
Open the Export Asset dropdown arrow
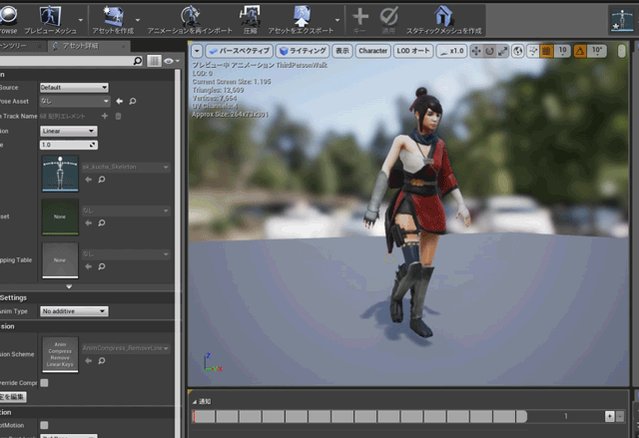[x=337, y=20]
